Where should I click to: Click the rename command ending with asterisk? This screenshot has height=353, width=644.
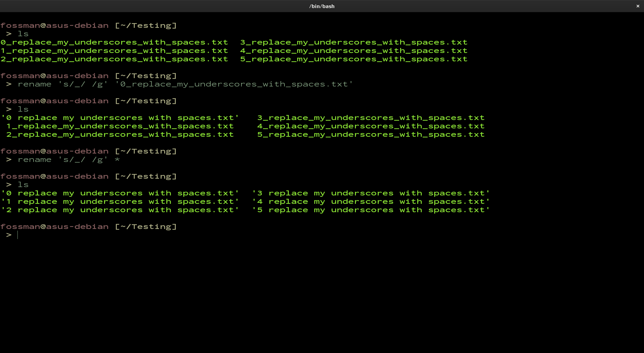(x=69, y=160)
